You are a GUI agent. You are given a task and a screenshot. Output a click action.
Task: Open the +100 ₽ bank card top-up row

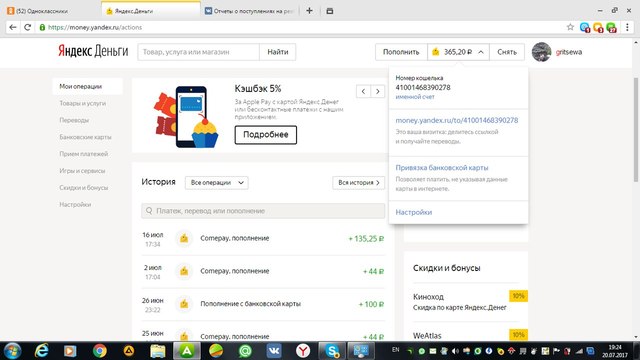point(263,304)
